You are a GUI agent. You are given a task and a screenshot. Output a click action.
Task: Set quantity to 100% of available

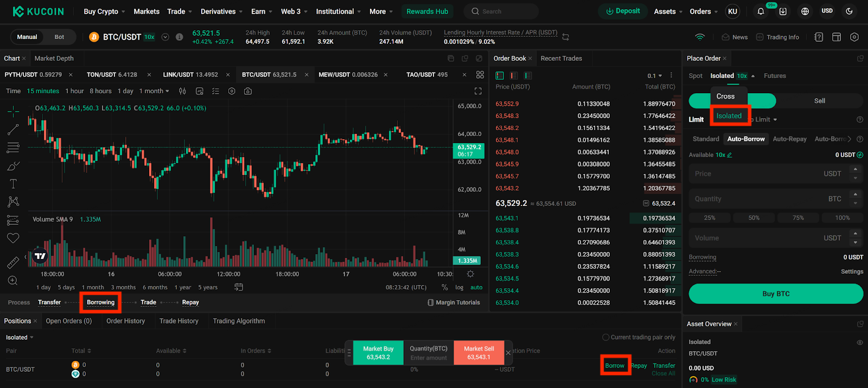[842, 218]
